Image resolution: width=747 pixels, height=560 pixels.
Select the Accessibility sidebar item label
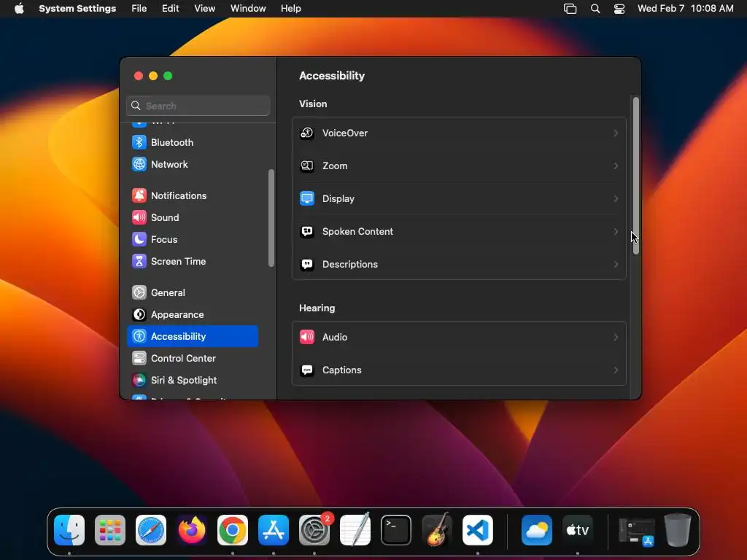click(178, 337)
